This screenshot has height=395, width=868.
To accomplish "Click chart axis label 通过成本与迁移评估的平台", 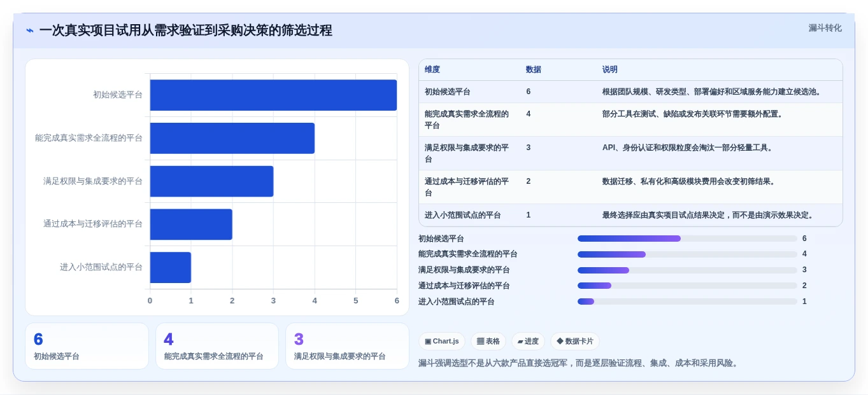I will click(x=93, y=224).
